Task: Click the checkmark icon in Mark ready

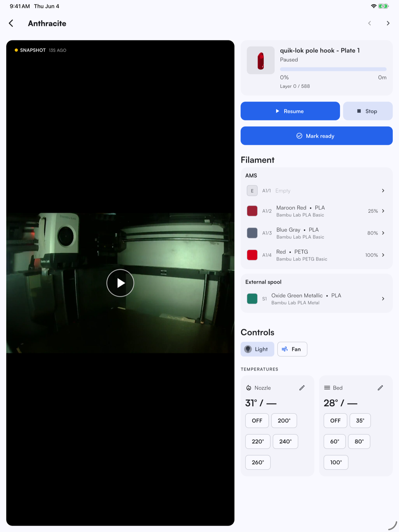Action: coord(299,136)
